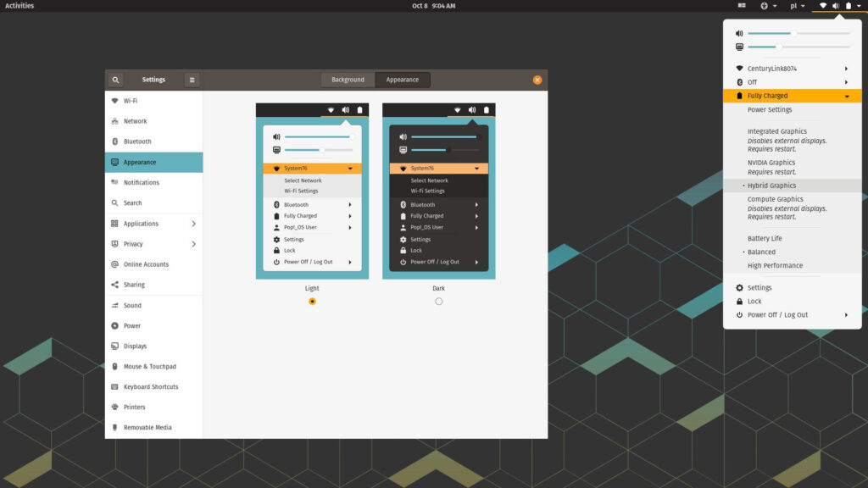Open Mouse & Touchpad settings
The image size is (868, 488).
(154, 366)
